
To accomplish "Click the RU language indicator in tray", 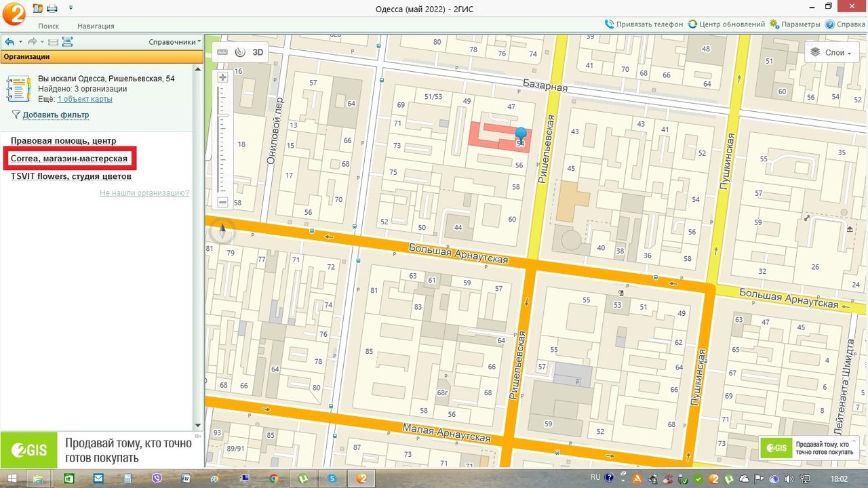I will (x=595, y=478).
